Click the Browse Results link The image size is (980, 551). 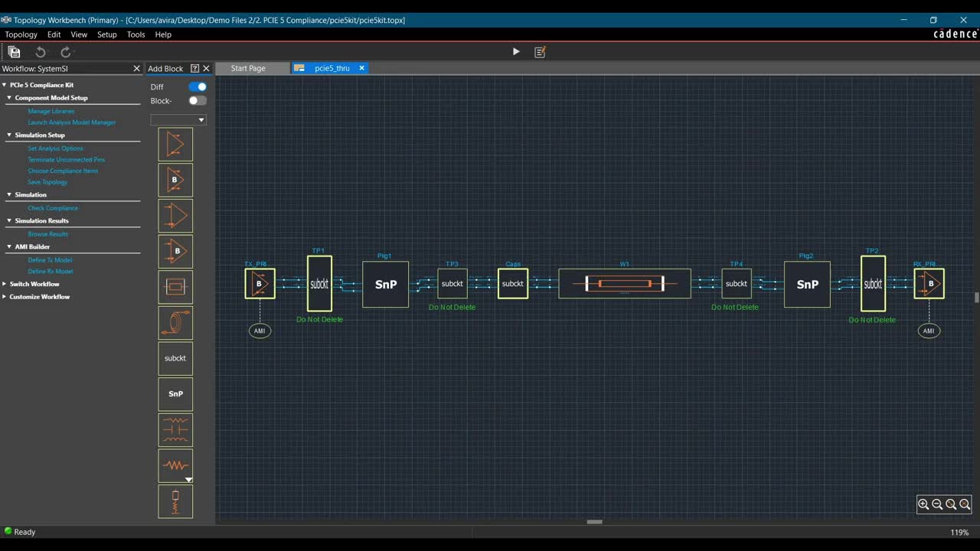(48, 234)
